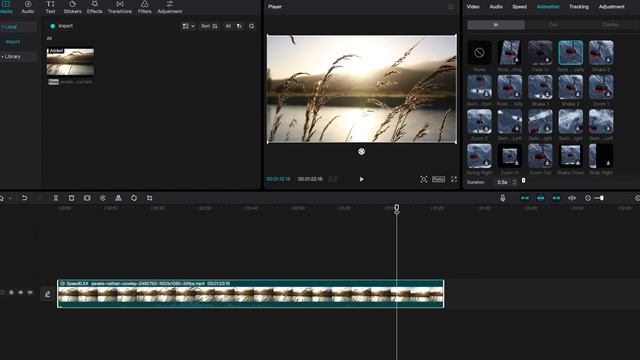Switch to the Video properties tab
The width and height of the screenshot is (640, 360).
(473, 7)
